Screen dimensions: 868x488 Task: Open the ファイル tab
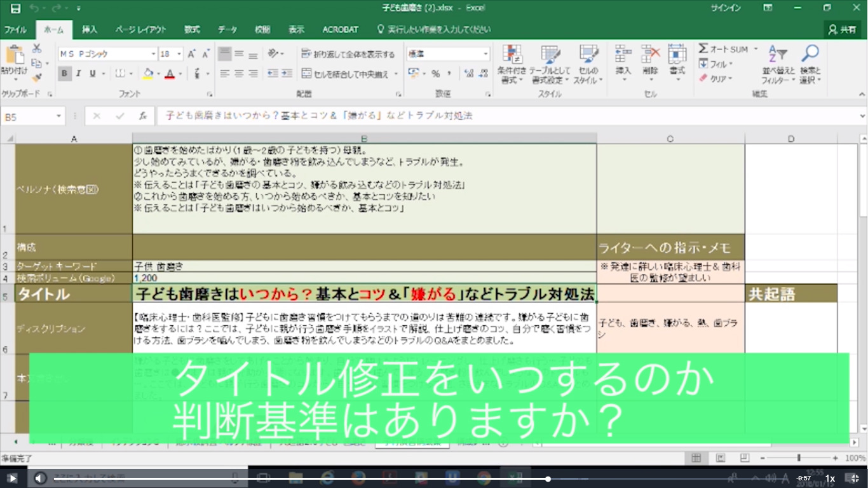pos(16,29)
